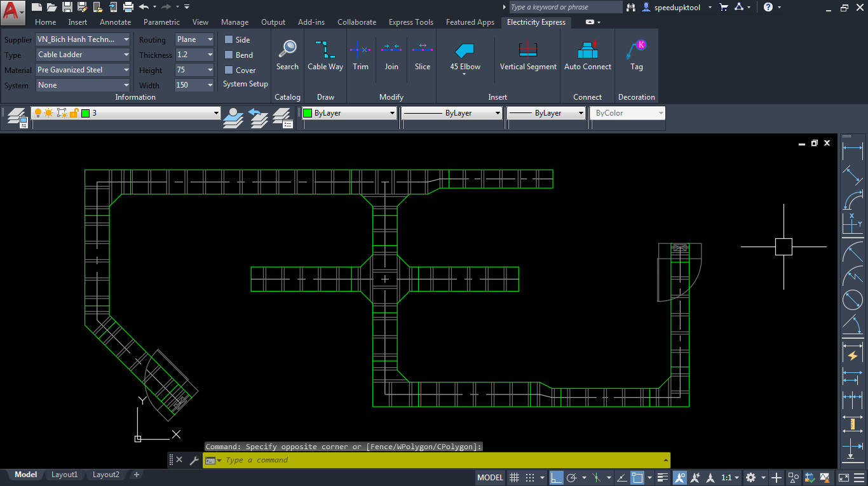Screen dimensions: 868x486
Task: Click the MODEL space button in status bar
Action: pyautogui.click(x=490, y=478)
